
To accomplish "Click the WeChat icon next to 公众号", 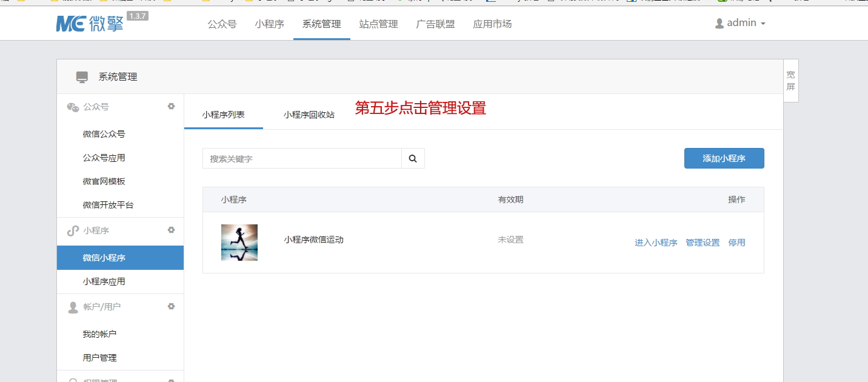I will tap(73, 107).
